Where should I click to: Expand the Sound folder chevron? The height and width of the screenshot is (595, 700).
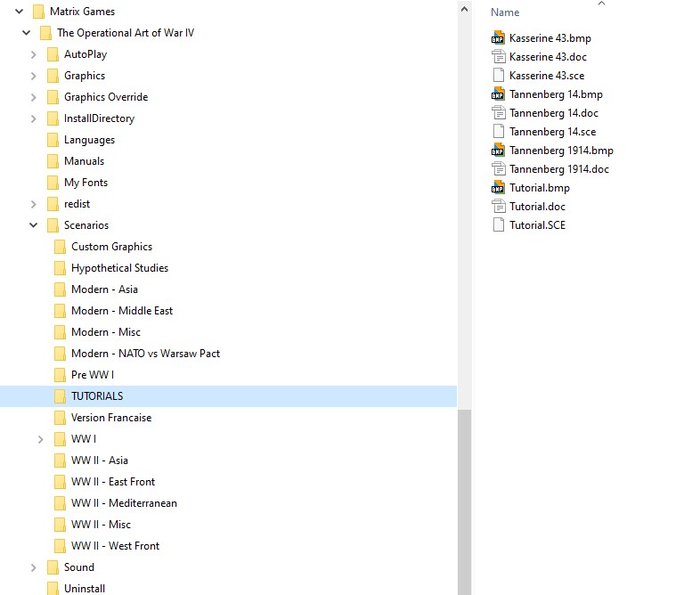(34, 567)
